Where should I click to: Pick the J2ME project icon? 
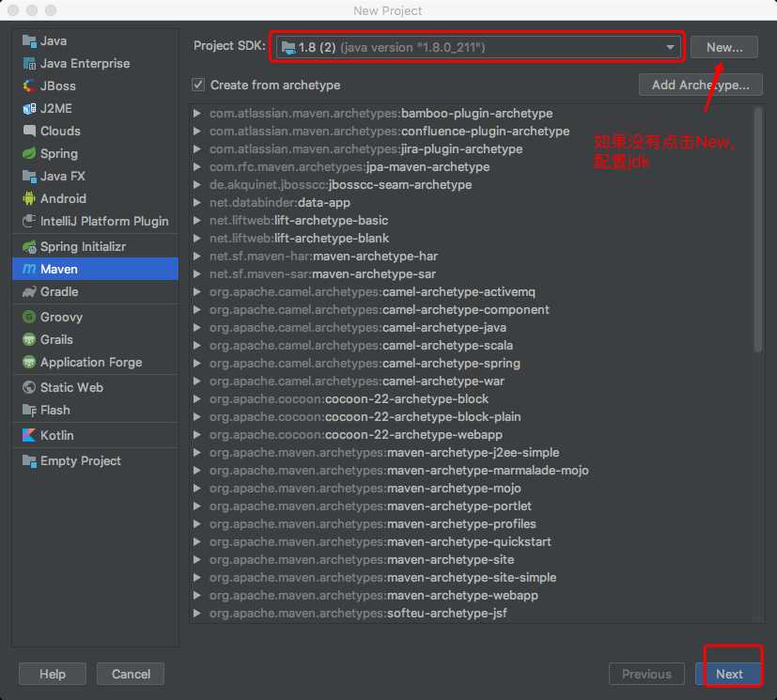29,108
